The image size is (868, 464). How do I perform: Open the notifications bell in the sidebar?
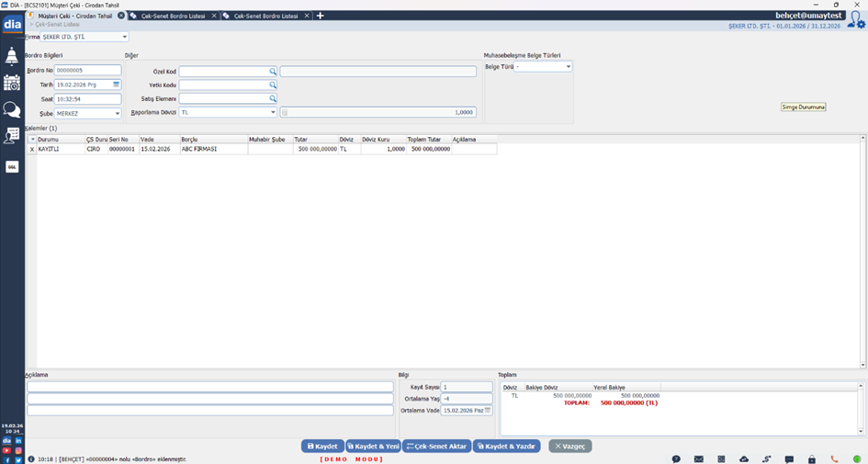pyautogui.click(x=12, y=57)
